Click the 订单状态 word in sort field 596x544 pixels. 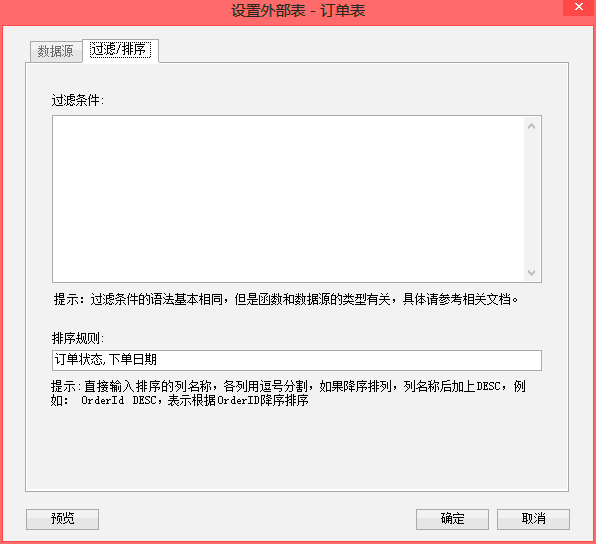click(x=79, y=360)
